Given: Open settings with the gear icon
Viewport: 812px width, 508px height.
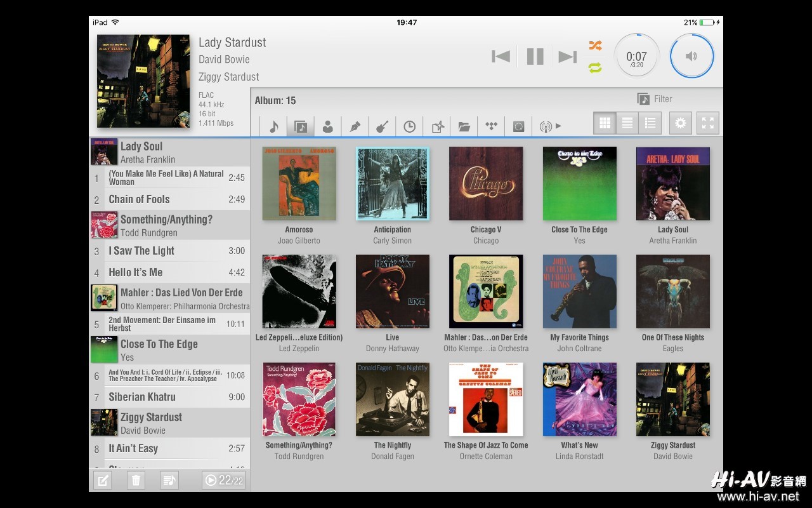Looking at the screenshot, I should (681, 123).
